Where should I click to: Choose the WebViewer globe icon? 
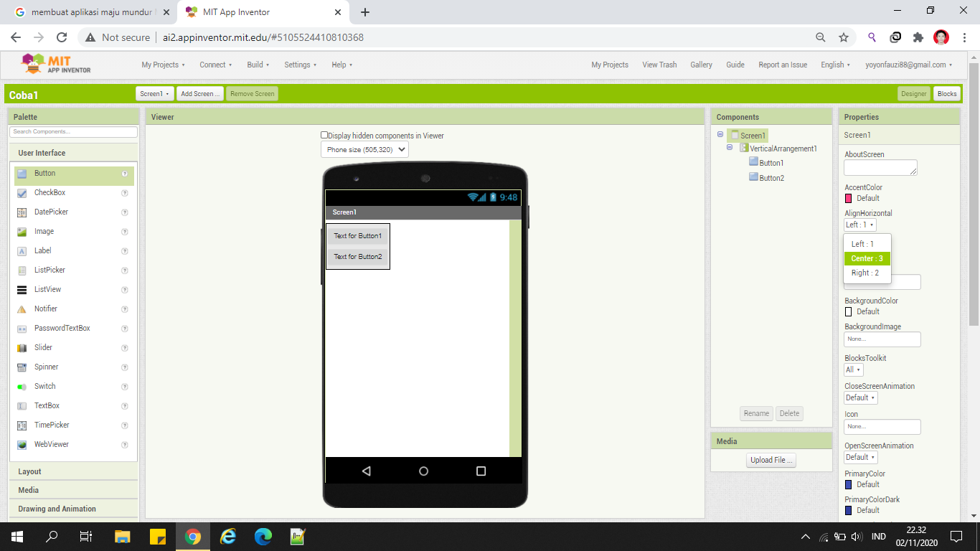tap(22, 445)
